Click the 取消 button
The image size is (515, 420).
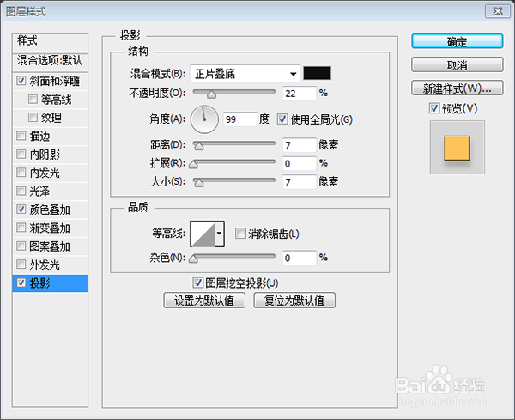click(457, 65)
